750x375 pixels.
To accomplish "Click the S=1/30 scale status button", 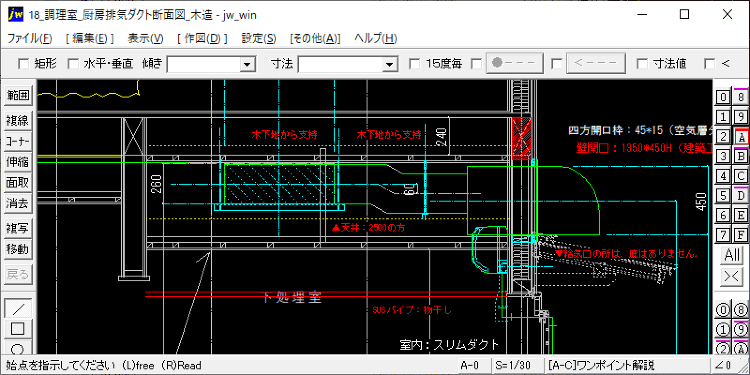I will coord(518,365).
